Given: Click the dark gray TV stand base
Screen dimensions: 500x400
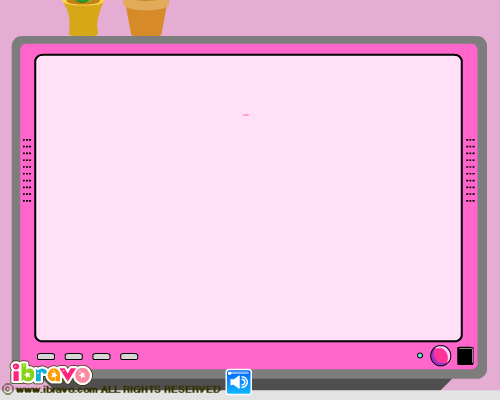Looking at the screenshot, I should click(333, 384).
